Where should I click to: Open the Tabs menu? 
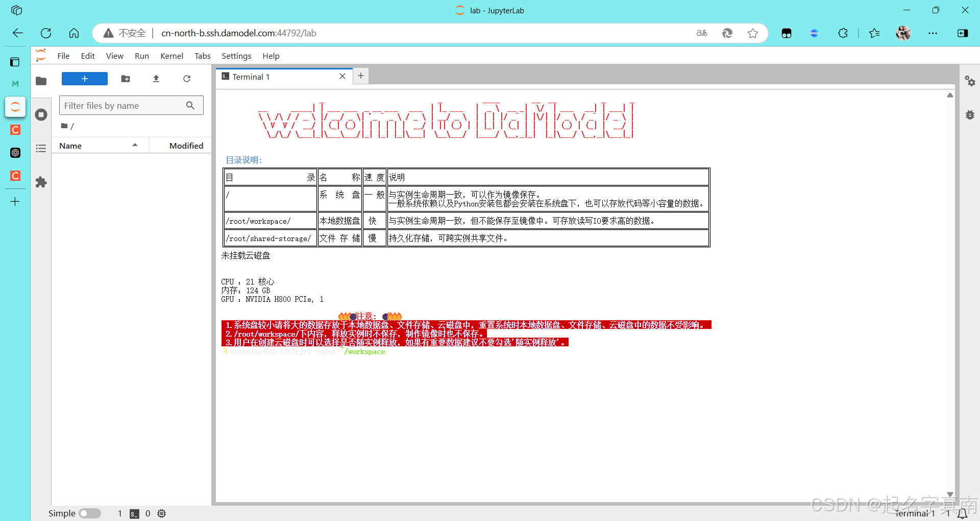pos(203,56)
